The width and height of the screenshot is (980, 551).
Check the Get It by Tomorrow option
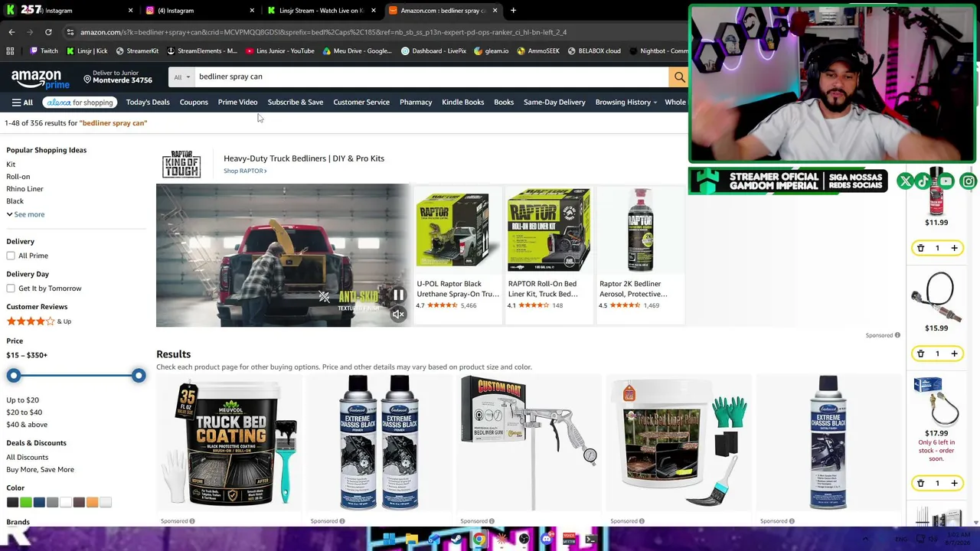pos(11,289)
